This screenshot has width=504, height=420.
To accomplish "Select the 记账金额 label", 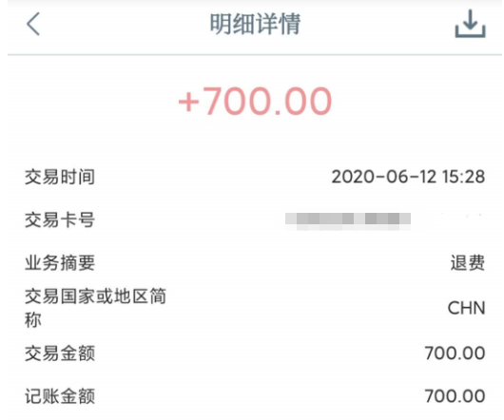I will pyautogui.click(x=60, y=396).
